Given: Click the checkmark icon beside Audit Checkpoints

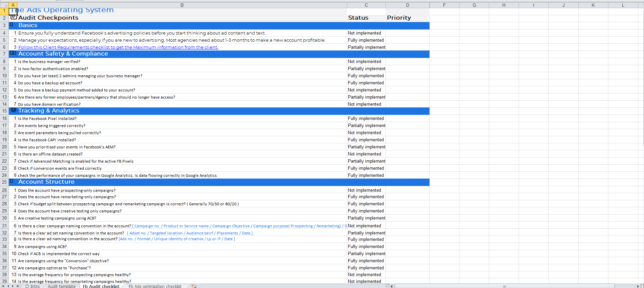Looking at the screenshot, I should [14, 17].
